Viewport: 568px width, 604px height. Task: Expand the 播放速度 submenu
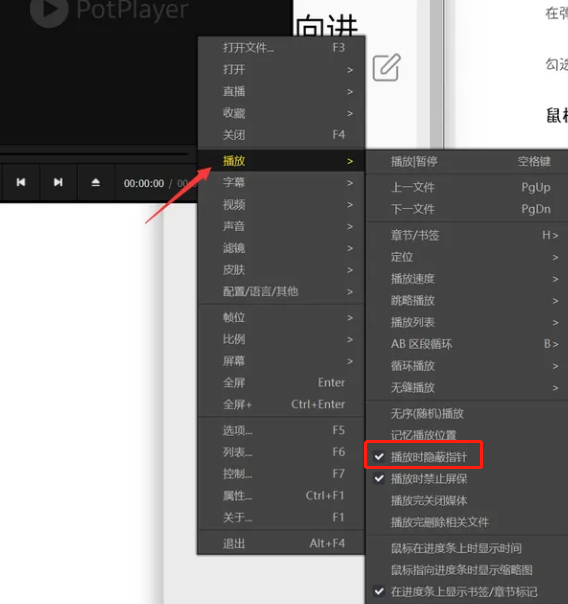(467, 279)
